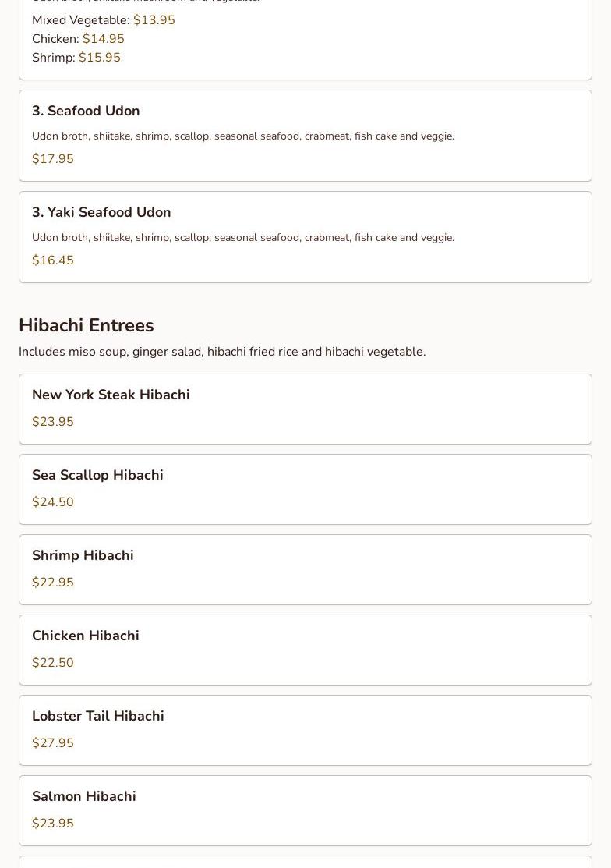This screenshot has width=611, height=868.
Task: Click the $27.95 Lobster Tail price
Action: coord(53,743)
